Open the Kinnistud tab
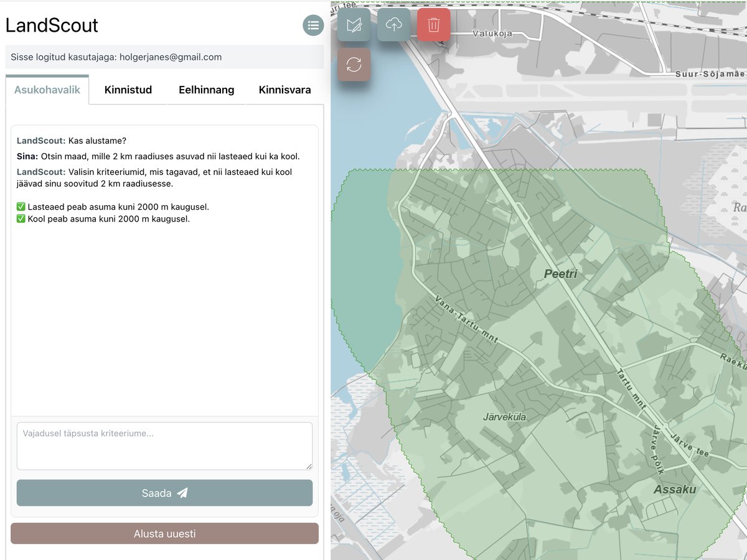The image size is (747, 560). pyautogui.click(x=128, y=90)
